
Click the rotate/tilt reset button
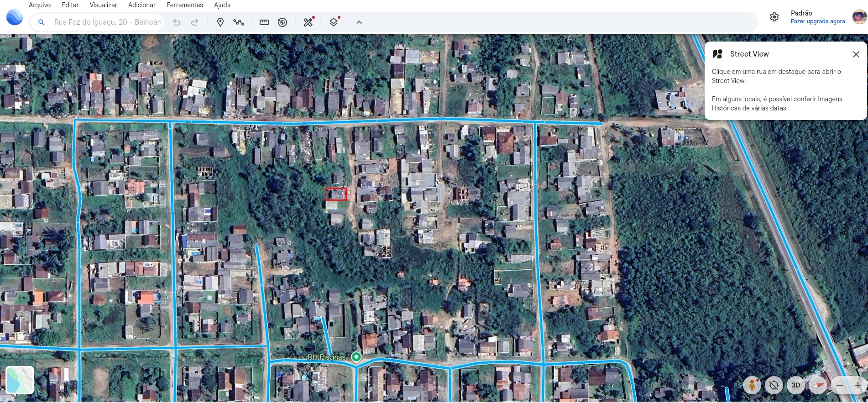(x=774, y=385)
